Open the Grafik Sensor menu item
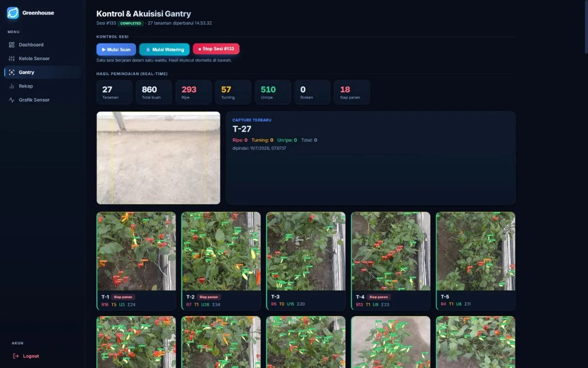 click(43, 100)
